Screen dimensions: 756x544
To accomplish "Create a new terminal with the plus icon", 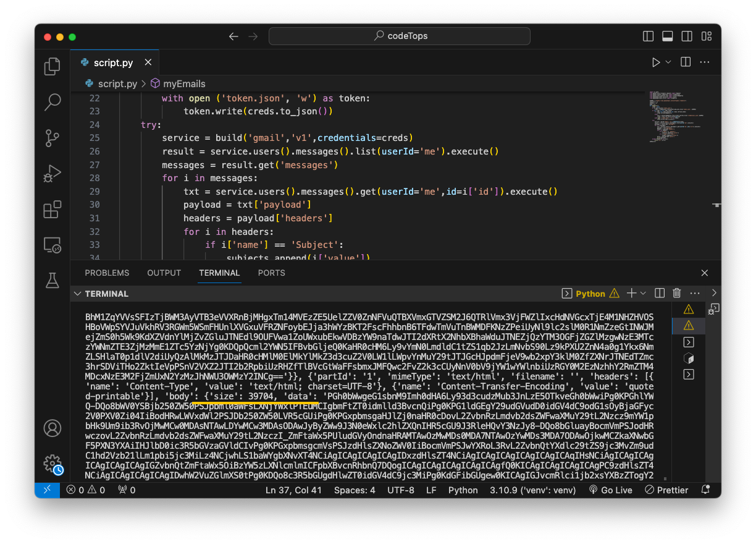I will pyautogui.click(x=631, y=293).
